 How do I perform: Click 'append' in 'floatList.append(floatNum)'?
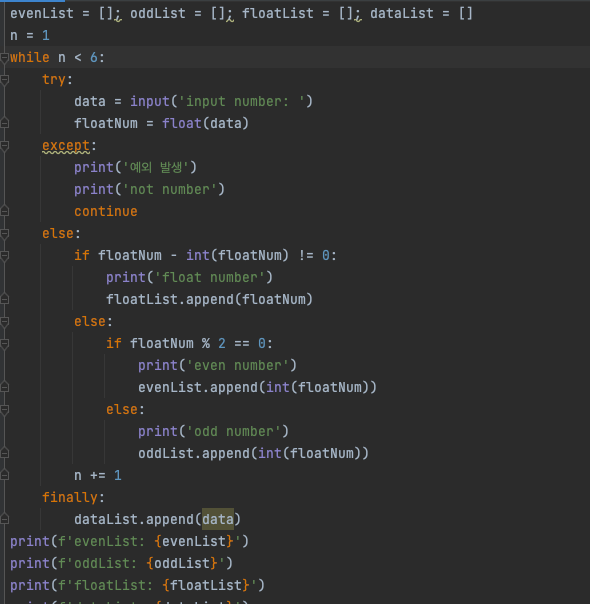pos(210,299)
